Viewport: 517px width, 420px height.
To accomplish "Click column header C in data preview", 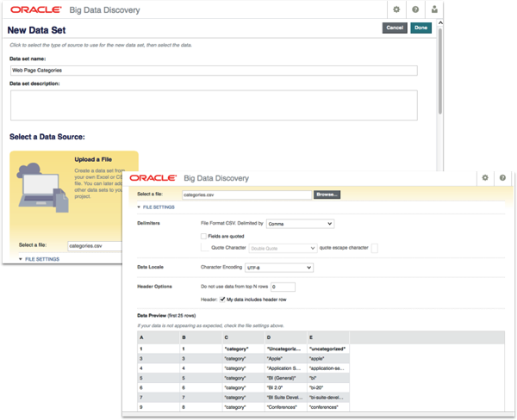I will point(243,337).
